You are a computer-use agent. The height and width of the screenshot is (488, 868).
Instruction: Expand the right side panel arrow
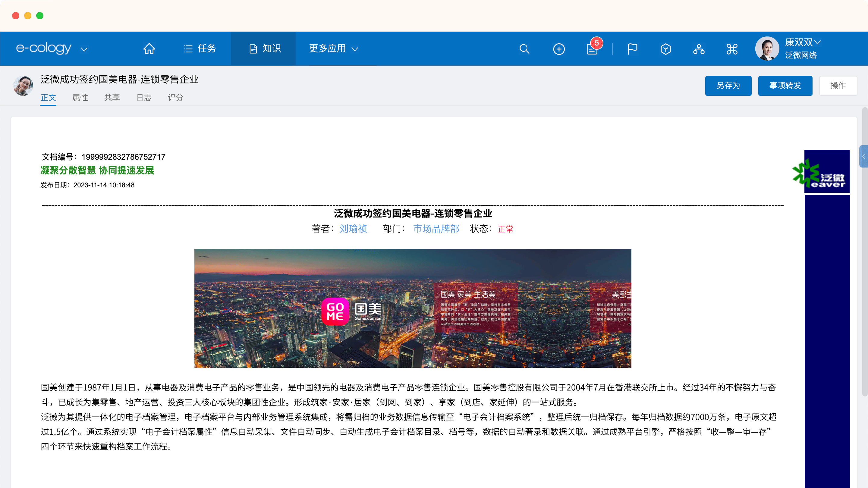[x=864, y=156]
